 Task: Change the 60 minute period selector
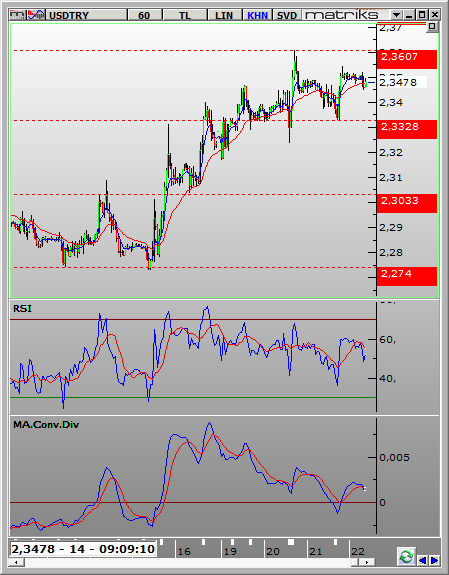pos(144,15)
